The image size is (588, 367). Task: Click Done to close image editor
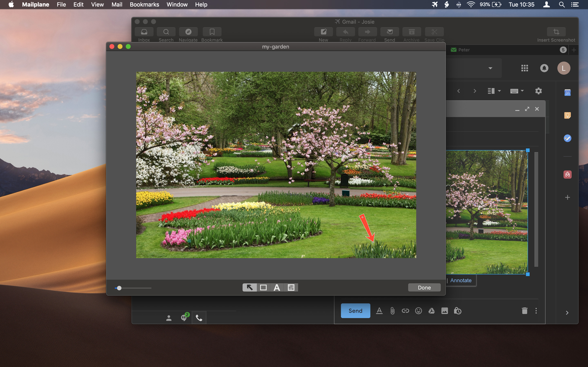pos(424,287)
